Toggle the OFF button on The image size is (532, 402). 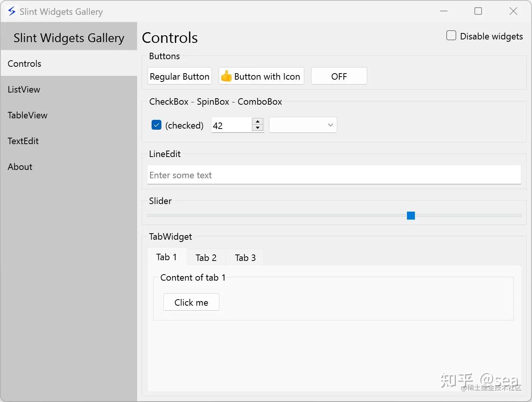coord(339,76)
